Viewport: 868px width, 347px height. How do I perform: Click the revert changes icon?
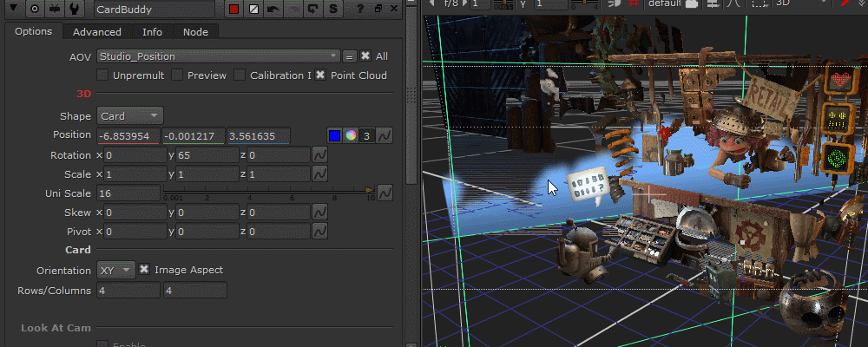click(x=312, y=9)
